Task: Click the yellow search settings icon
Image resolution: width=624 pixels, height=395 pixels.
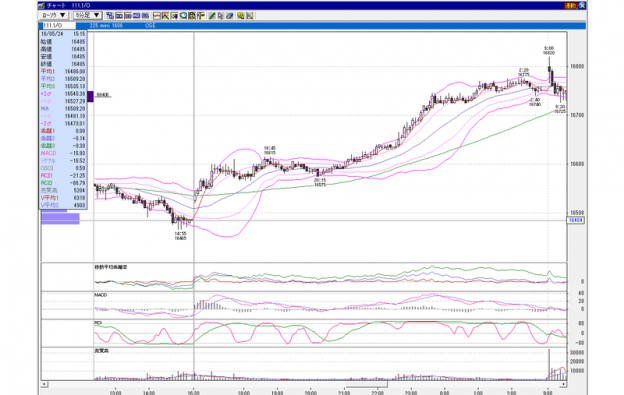Action: (x=241, y=16)
